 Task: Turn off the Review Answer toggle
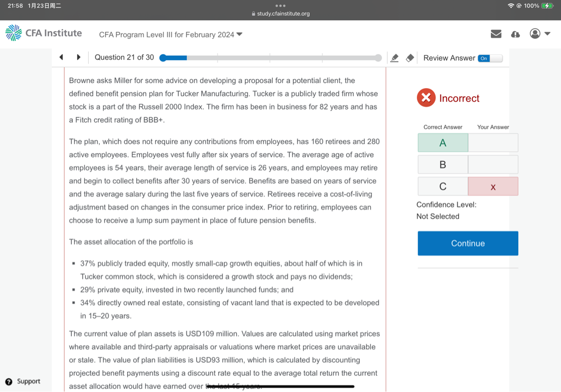(489, 58)
